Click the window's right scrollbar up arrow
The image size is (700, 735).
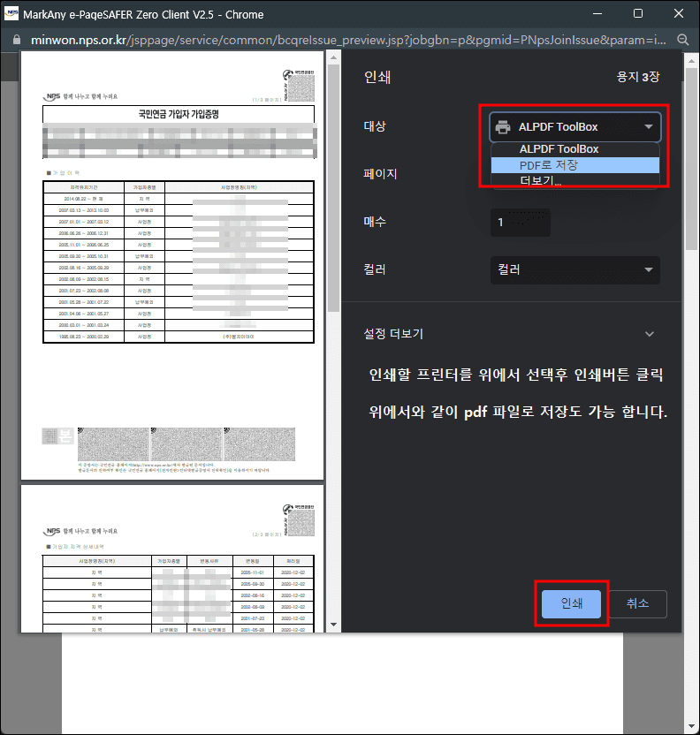691,60
